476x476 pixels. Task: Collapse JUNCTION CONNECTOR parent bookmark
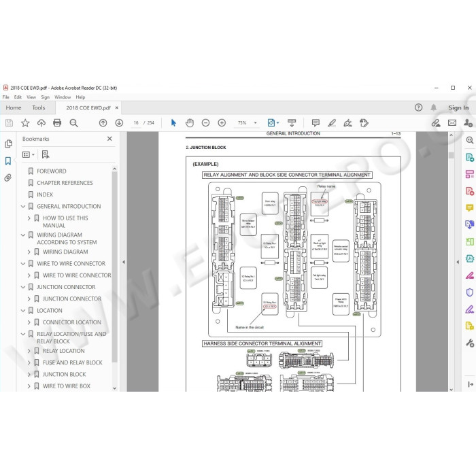point(22,287)
